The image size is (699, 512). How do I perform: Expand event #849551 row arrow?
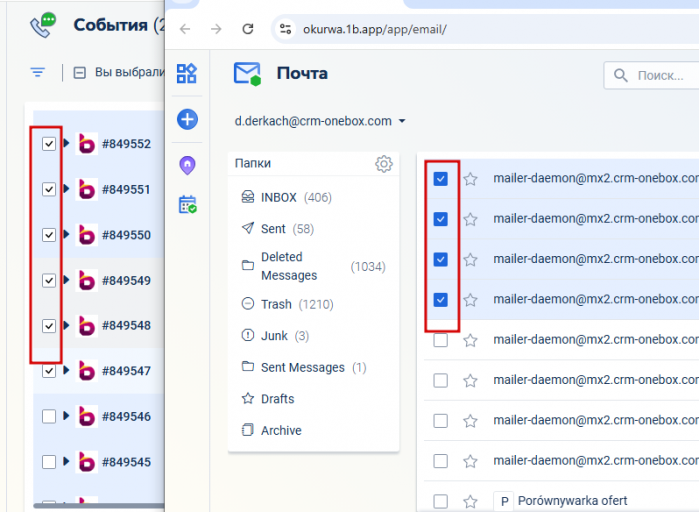66,188
